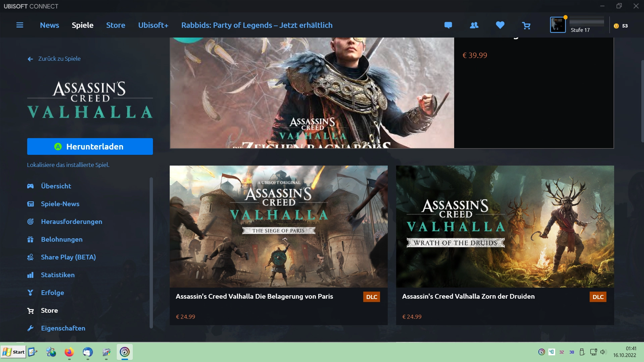Click the back arrow to Spiele
This screenshot has height=362, width=644.
point(30,59)
